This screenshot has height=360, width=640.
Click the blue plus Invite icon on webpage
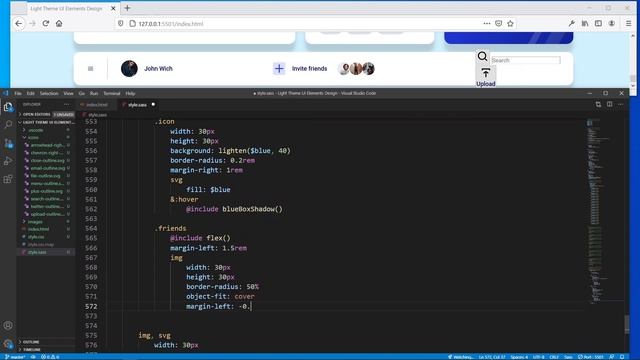(279, 69)
